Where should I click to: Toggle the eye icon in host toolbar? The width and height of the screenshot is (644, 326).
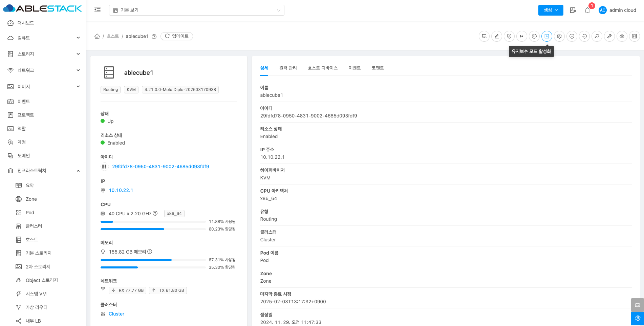[622, 36]
